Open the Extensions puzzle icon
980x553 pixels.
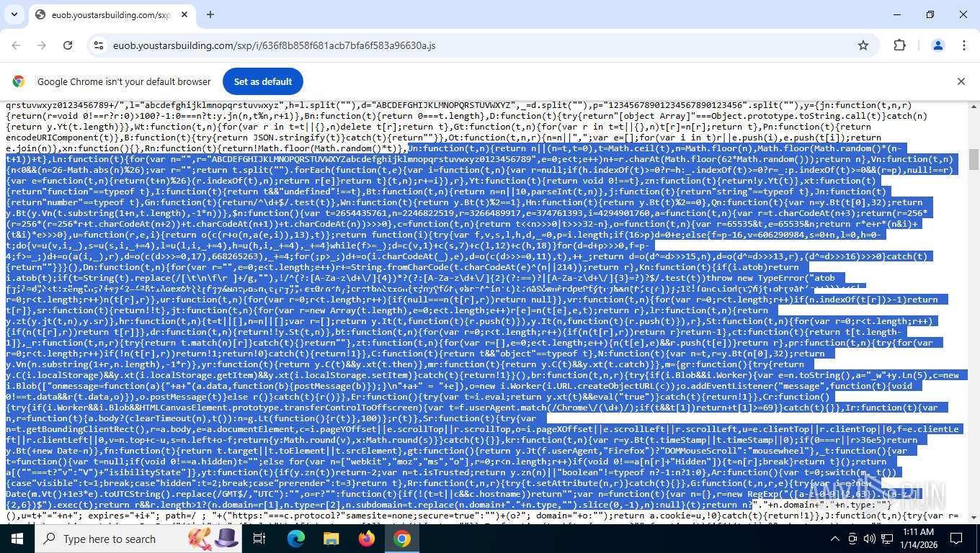tap(899, 45)
